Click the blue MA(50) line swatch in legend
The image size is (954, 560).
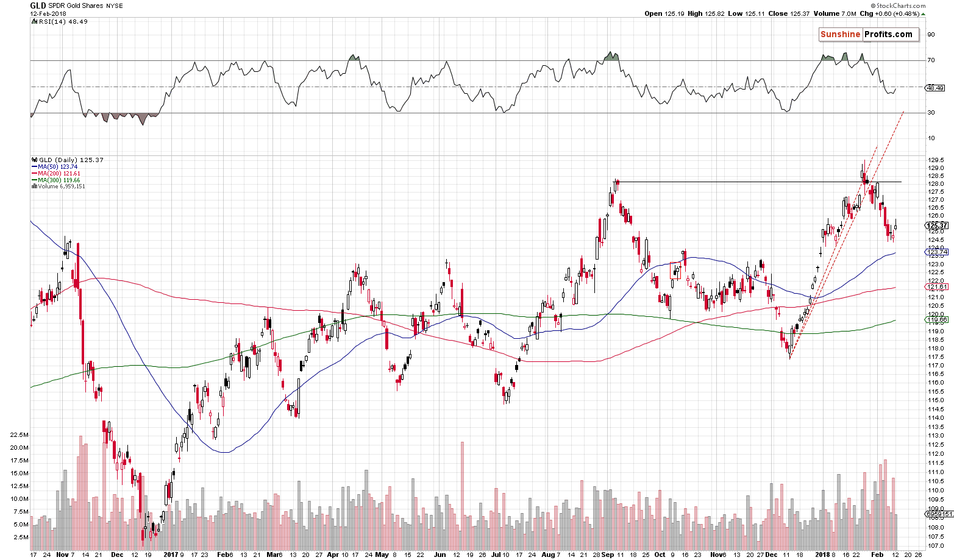34,167
